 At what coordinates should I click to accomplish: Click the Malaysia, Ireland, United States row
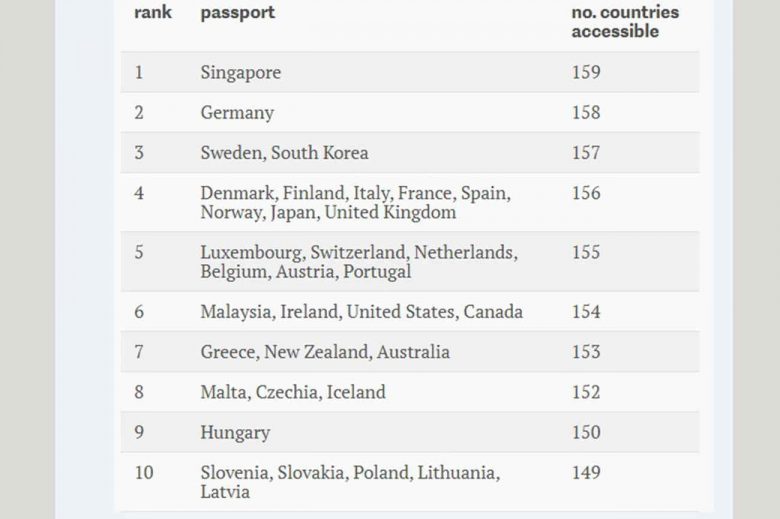[x=361, y=312]
